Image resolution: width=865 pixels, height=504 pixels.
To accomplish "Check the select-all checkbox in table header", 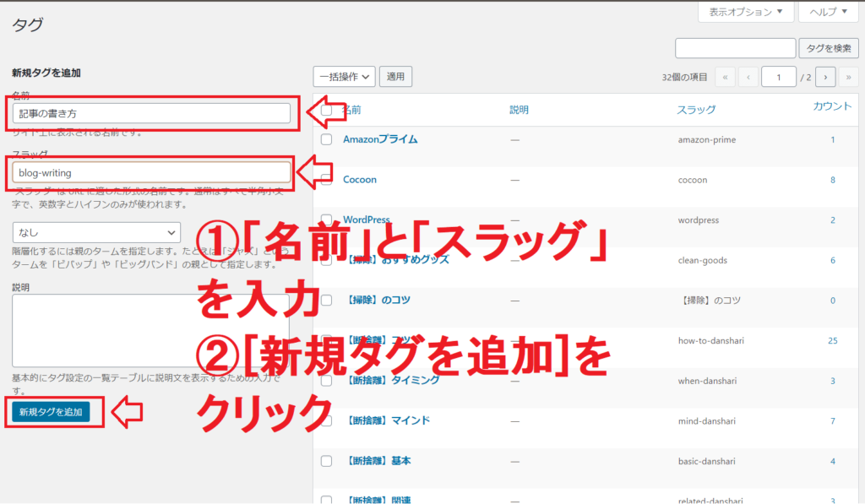I will click(326, 110).
